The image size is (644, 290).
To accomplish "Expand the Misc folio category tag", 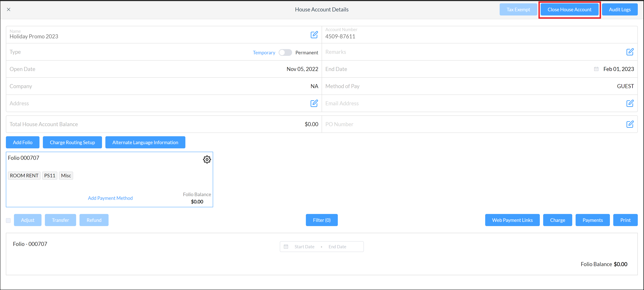I will 66,175.
